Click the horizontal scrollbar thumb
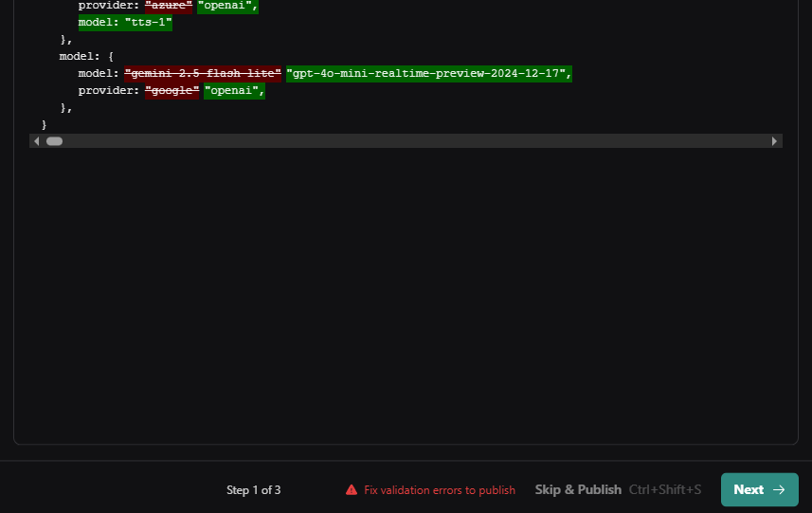The image size is (812, 513). pyautogui.click(x=54, y=141)
